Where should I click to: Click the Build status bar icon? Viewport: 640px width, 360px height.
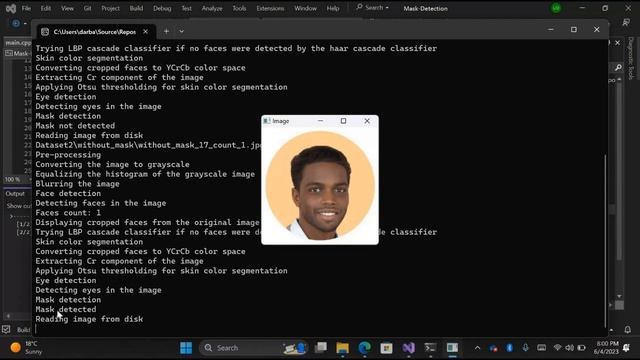pyautogui.click(x=6, y=329)
